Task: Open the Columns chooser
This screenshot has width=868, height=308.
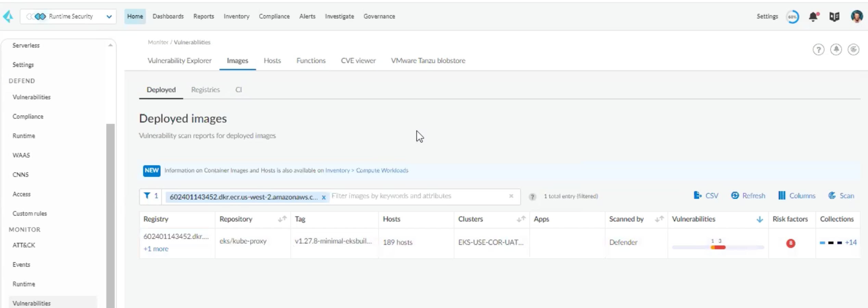Action: (797, 196)
